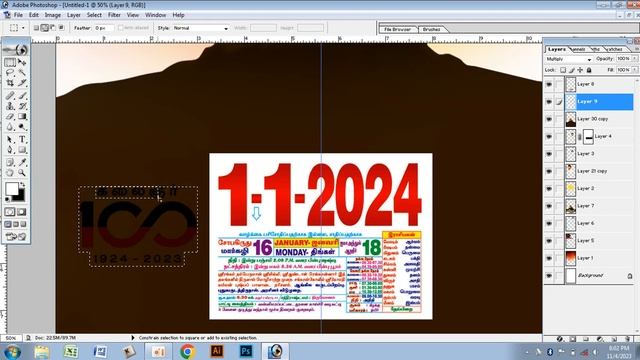640x360 pixels.
Task: Reset default colors small icon
Action: tap(7, 200)
